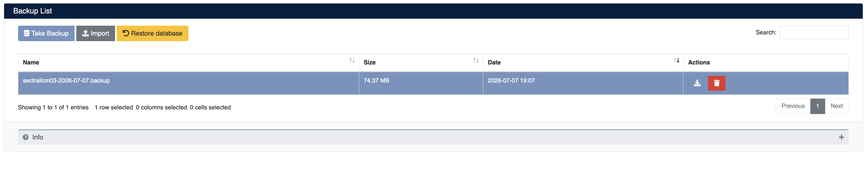Click the 74.37 MB size cell
This screenshot has height=175, width=868.
point(421,83)
